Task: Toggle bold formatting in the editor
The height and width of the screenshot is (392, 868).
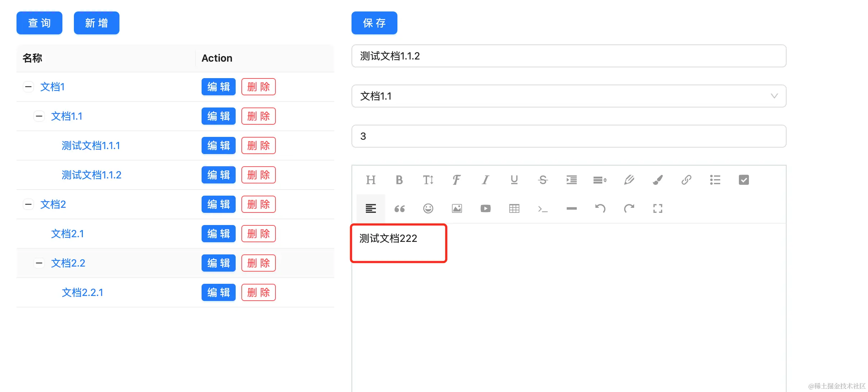Action: point(399,180)
